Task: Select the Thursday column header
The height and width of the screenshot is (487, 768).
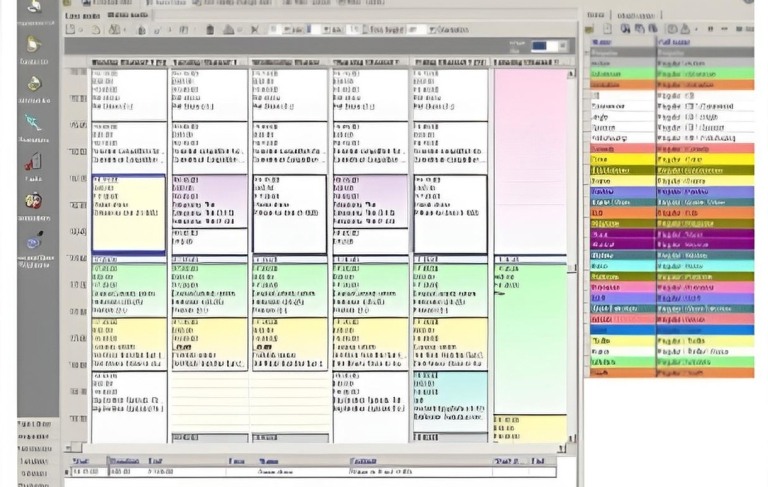Action: pyautogui.click(x=370, y=62)
